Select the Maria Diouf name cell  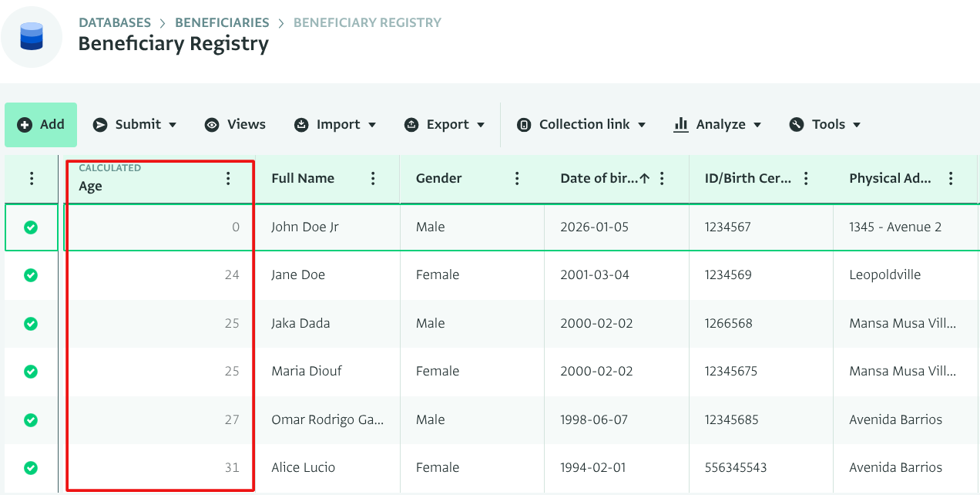307,372
